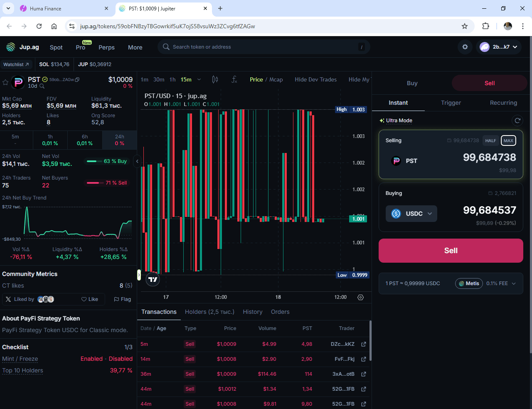Open the Pro menu item
Image resolution: width=532 pixels, height=409 pixels.
pos(81,47)
